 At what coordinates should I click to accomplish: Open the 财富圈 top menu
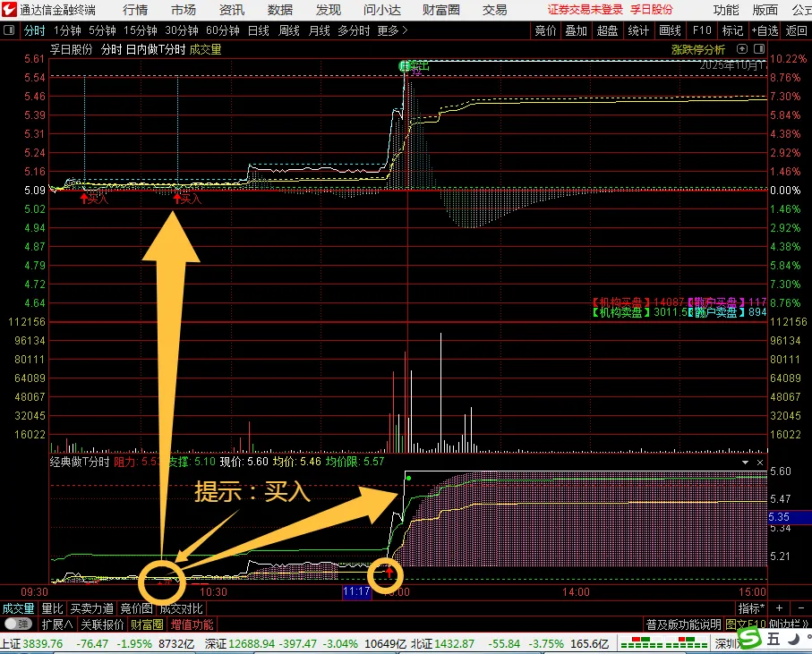pyautogui.click(x=441, y=10)
